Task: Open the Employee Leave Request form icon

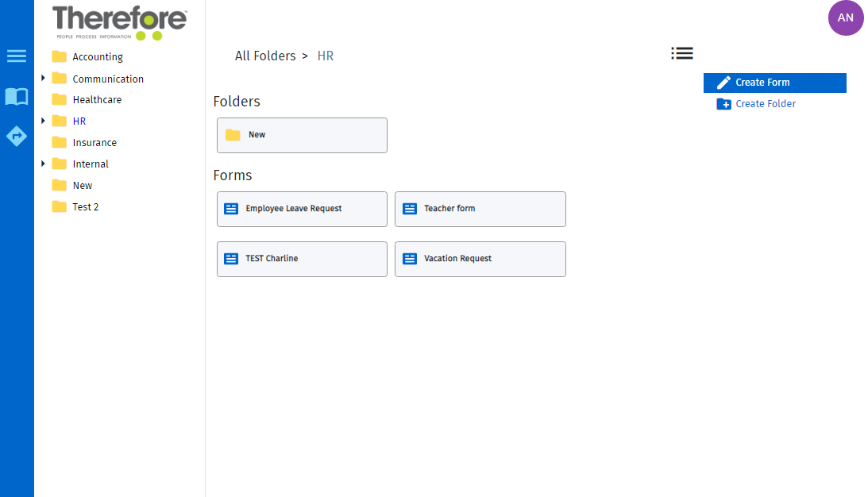Action: point(231,207)
